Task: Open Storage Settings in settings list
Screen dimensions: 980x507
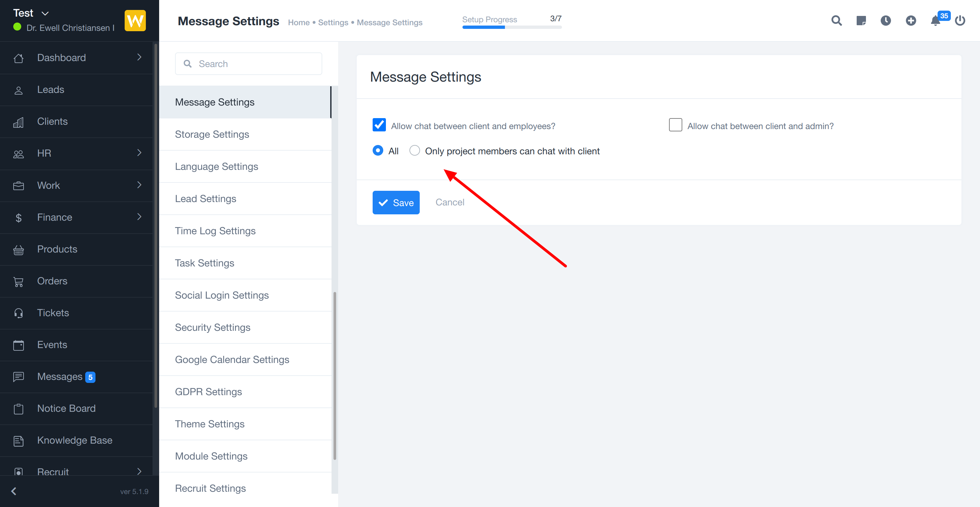Action: [212, 134]
